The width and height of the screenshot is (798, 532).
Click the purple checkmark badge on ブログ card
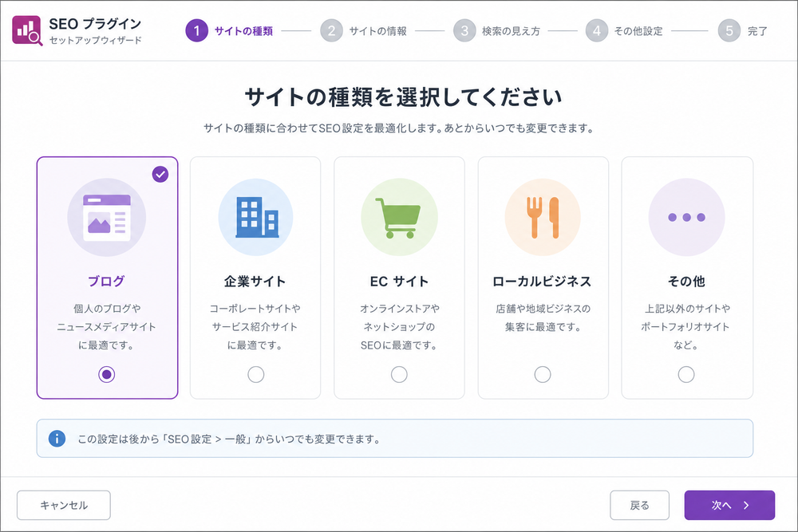point(160,175)
